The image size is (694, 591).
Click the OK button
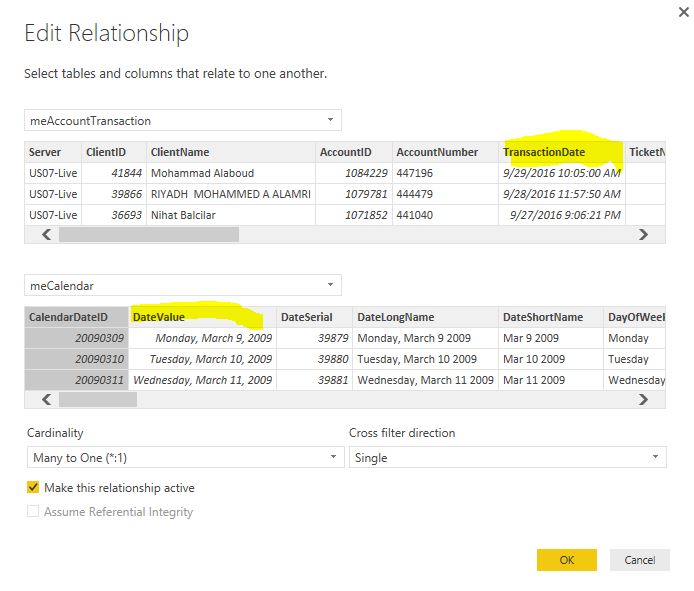tap(567, 560)
